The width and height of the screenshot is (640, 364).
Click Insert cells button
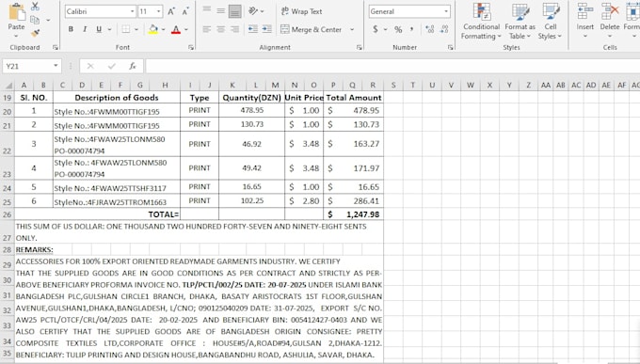tap(584, 21)
